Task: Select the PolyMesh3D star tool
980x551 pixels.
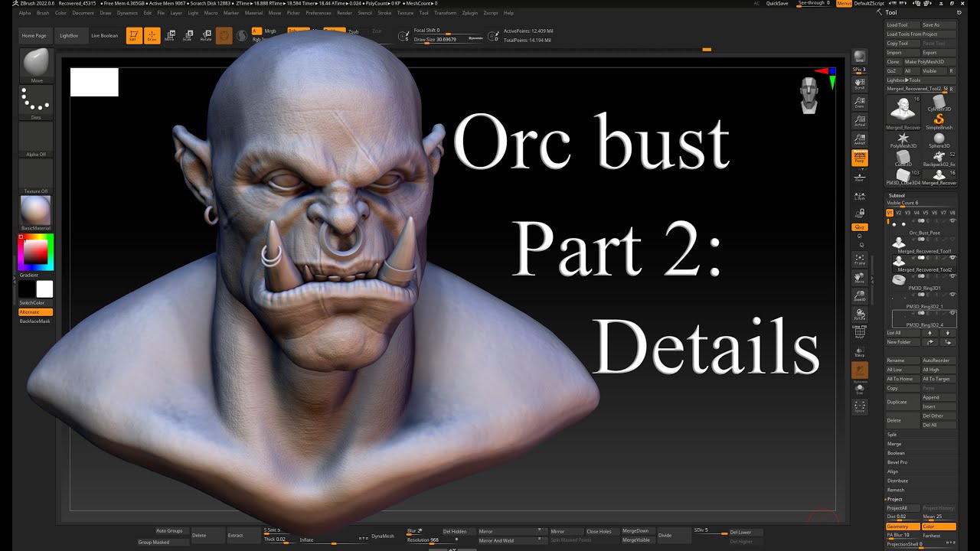Action: click(903, 139)
